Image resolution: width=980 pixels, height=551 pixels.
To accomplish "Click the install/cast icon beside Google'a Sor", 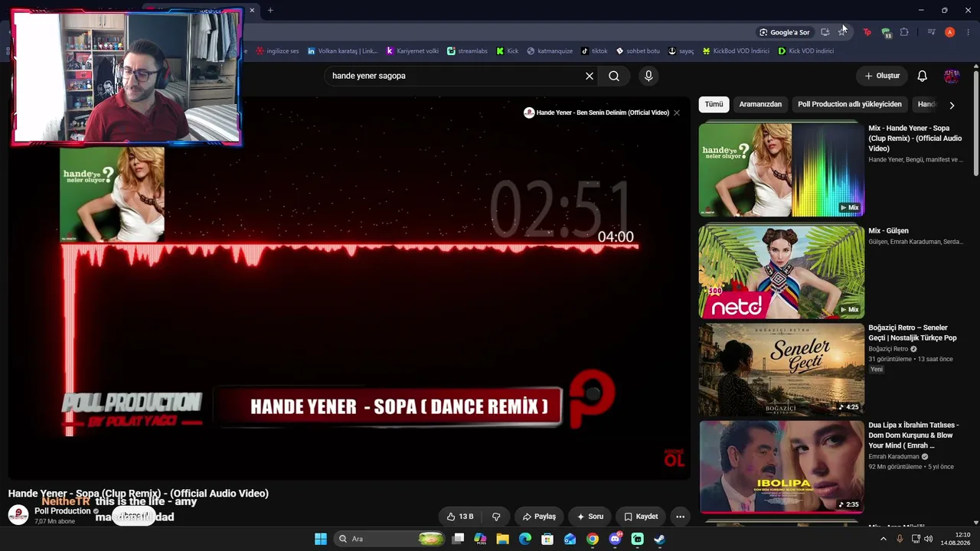I will tap(825, 32).
